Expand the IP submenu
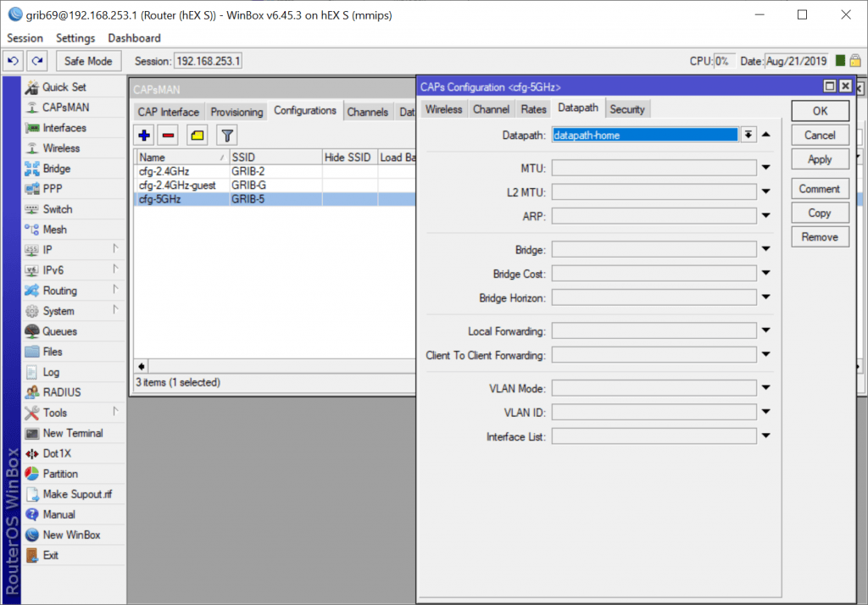Image resolution: width=868 pixels, height=605 pixels. (115, 249)
